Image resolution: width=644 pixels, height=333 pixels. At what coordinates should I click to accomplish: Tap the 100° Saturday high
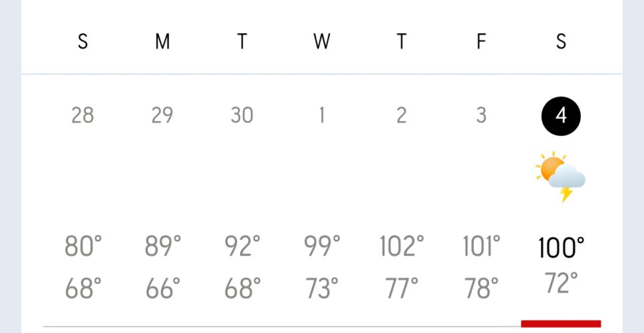point(561,248)
